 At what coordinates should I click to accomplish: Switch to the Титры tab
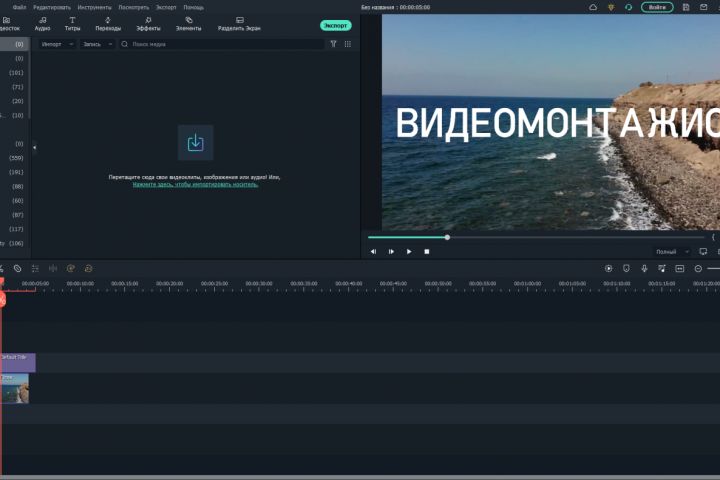point(72,24)
